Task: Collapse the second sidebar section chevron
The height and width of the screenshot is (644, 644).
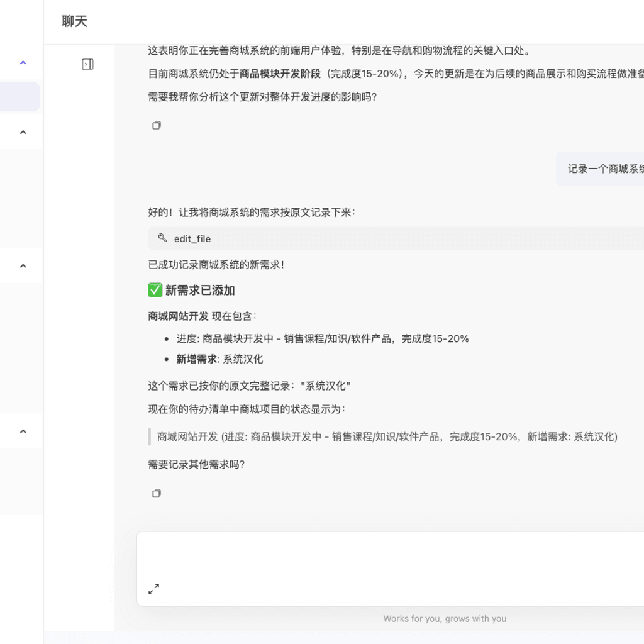Action: (x=23, y=133)
